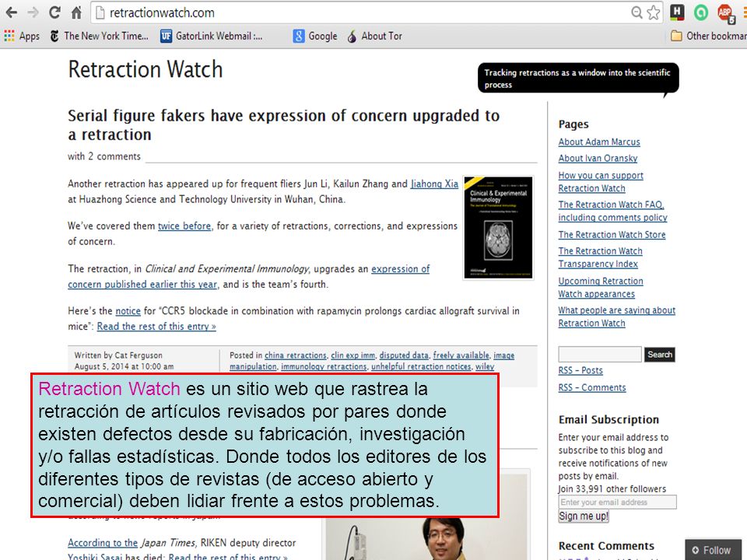Open the RSS - Comments feed link

click(x=592, y=387)
